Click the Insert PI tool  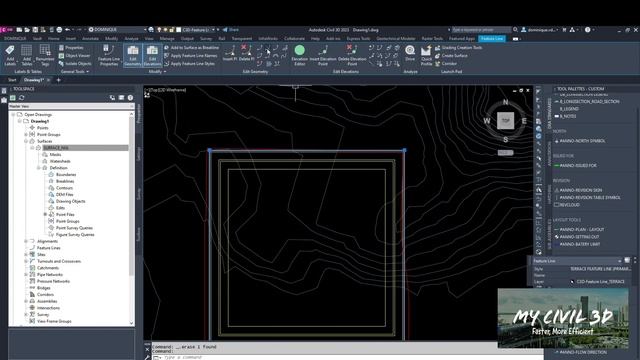pos(230,53)
